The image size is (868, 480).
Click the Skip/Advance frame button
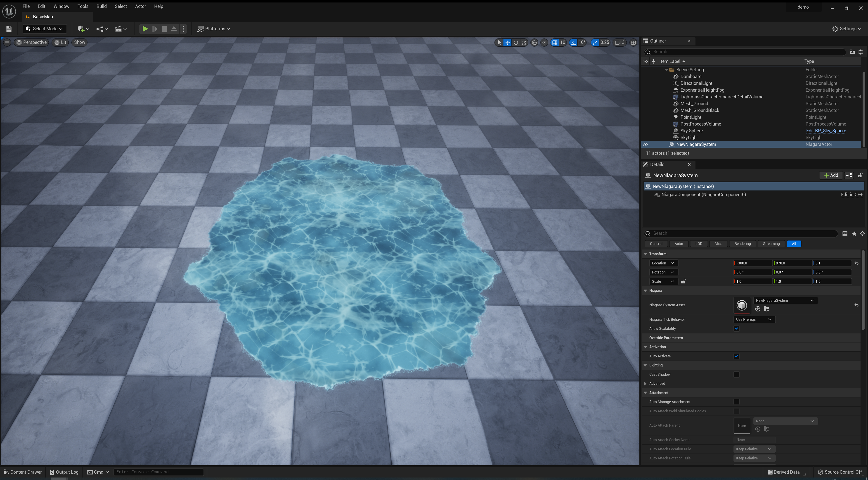pos(155,29)
